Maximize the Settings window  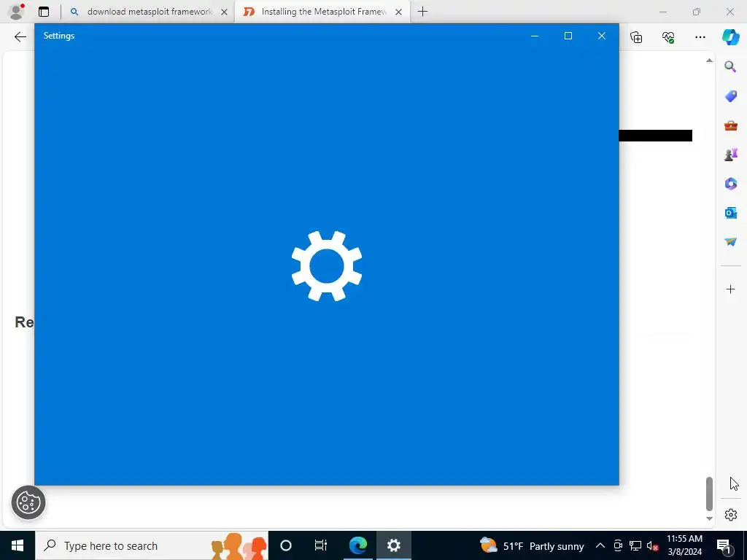click(x=568, y=36)
